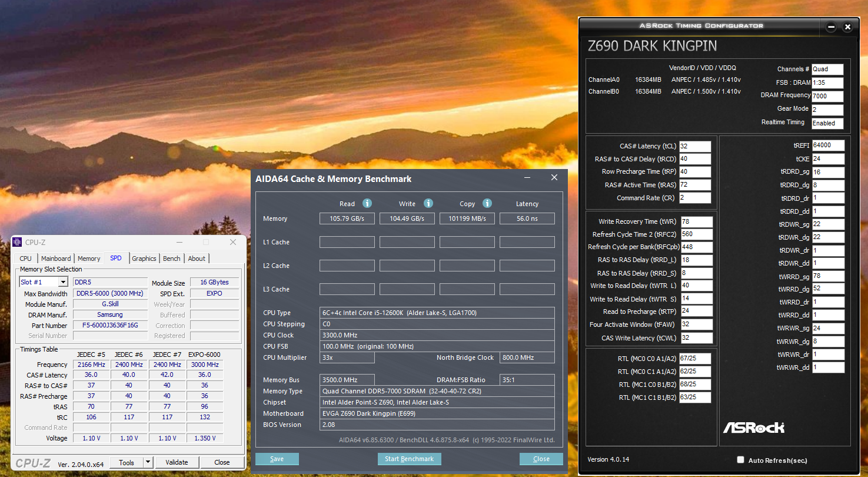Click the tRDRD_sg field showing 16
This screenshot has height=477, width=868.
point(828,172)
